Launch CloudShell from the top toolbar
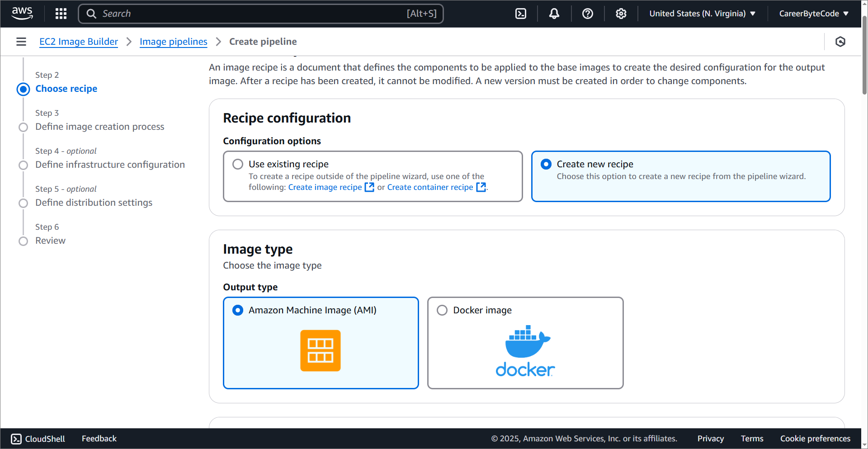 click(x=520, y=14)
